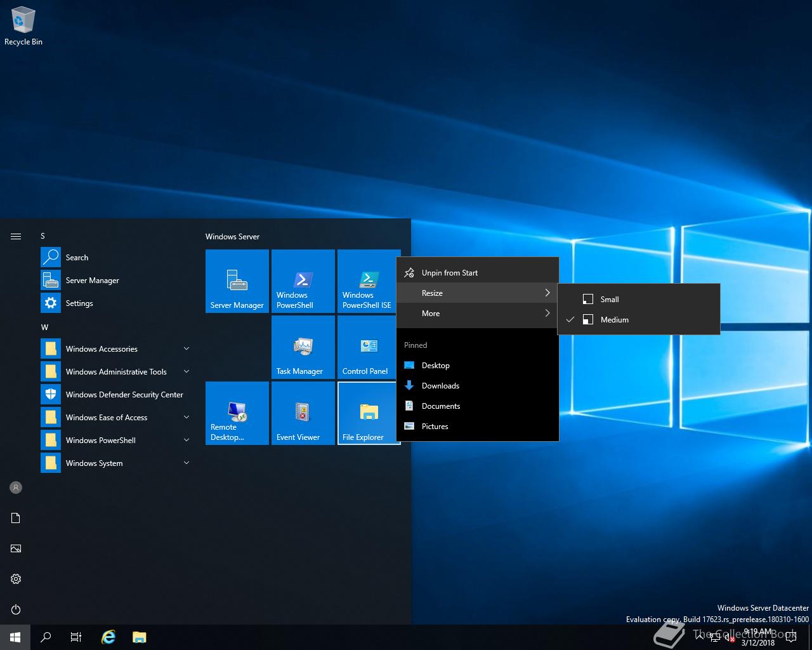Click the muted volume tray icon
Image resolution: width=812 pixels, height=650 pixels.
click(x=730, y=638)
